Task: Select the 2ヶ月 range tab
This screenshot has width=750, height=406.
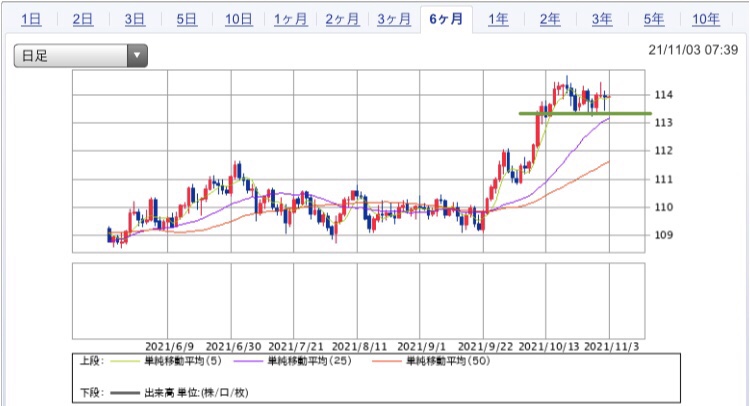Action: (342, 20)
